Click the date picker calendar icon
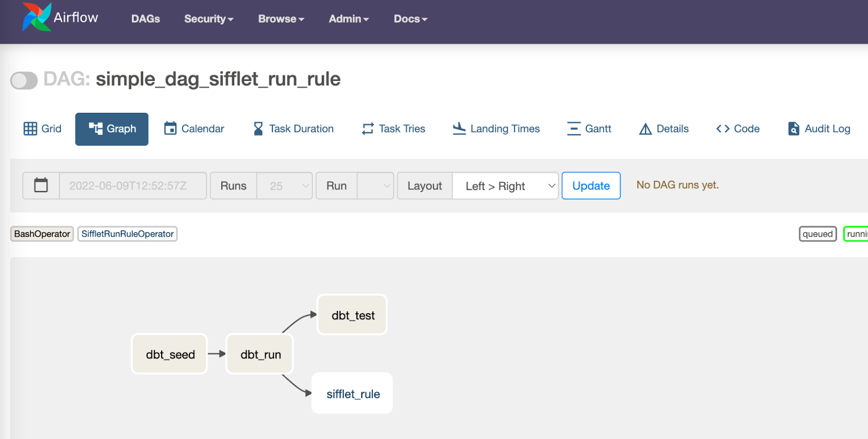 [x=41, y=186]
